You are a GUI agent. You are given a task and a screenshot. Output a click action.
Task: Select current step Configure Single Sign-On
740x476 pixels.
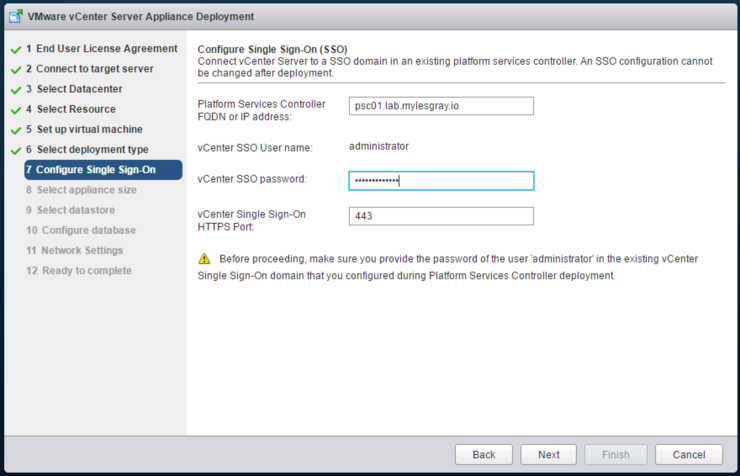pyautogui.click(x=103, y=170)
